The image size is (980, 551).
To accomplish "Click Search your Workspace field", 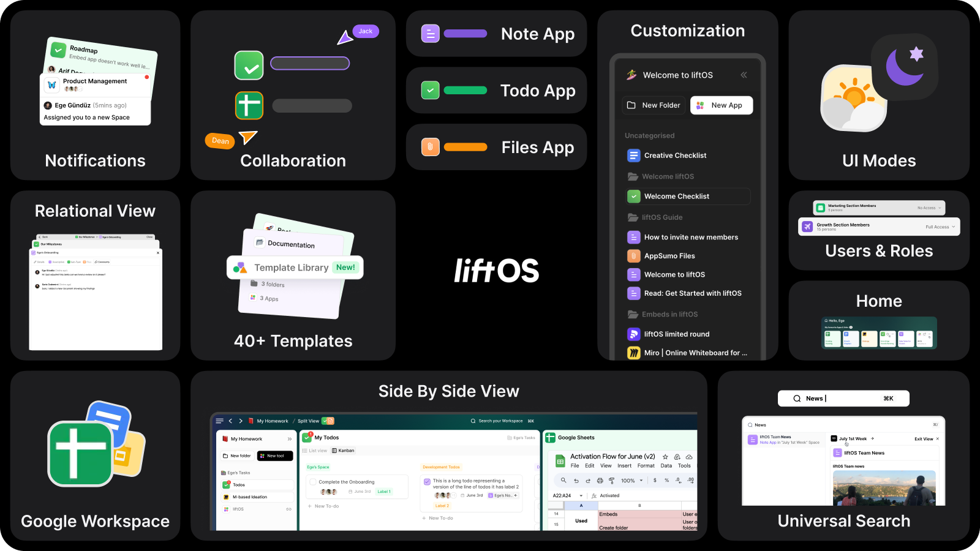I will point(502,421).
